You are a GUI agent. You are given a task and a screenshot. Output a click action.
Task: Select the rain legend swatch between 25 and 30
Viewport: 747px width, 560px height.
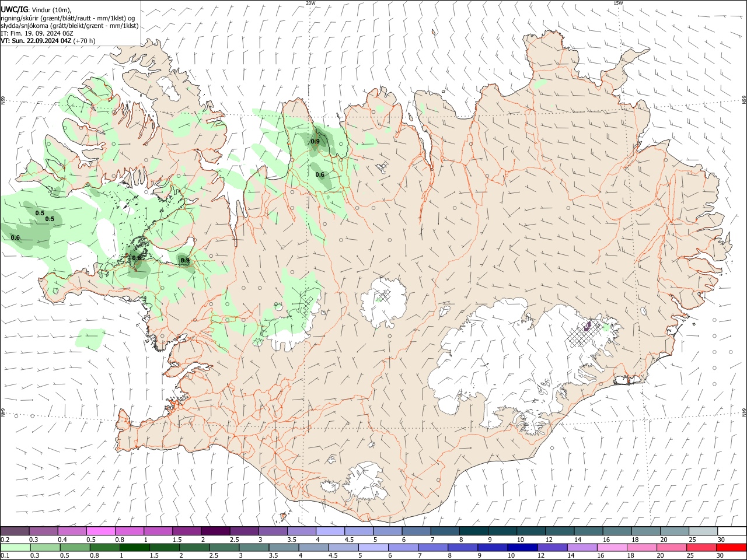701,548
